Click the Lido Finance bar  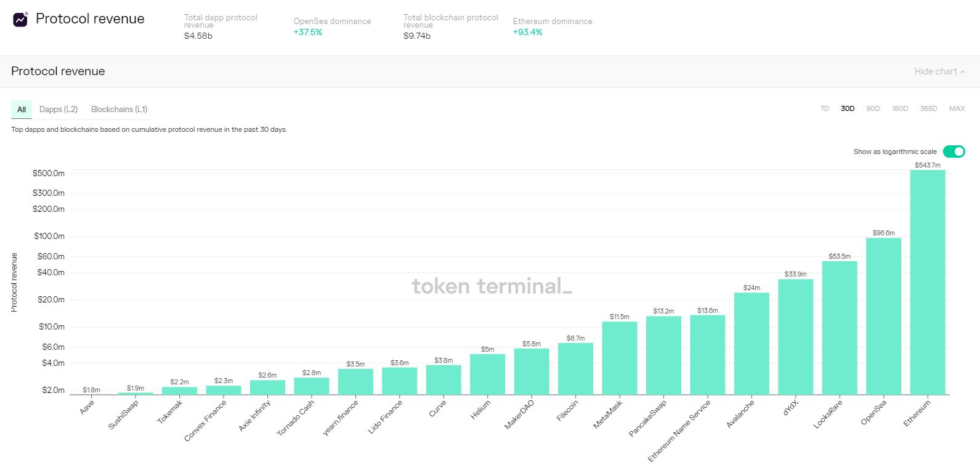pos(399,381)
